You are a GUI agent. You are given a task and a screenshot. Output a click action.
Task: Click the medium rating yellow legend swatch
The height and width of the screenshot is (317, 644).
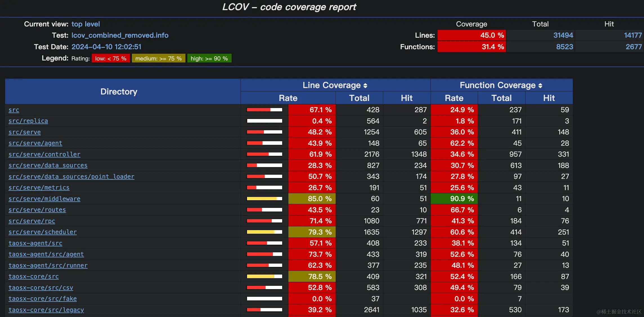158,59
